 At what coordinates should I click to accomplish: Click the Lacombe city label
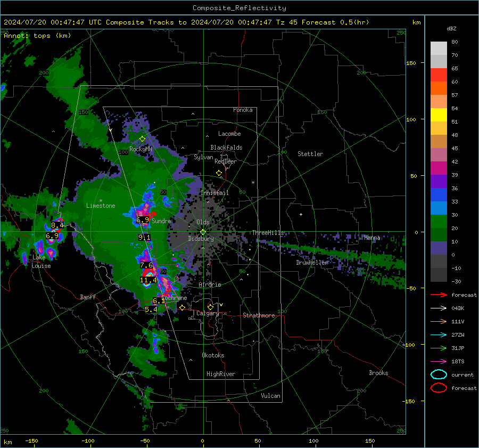pyautogui.click(x=229, y=134)
